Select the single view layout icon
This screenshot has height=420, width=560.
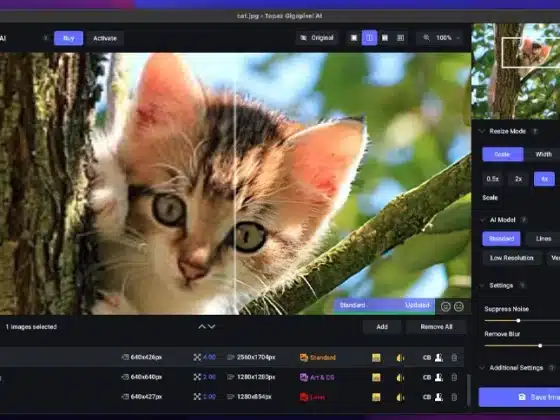click(354, 38)
